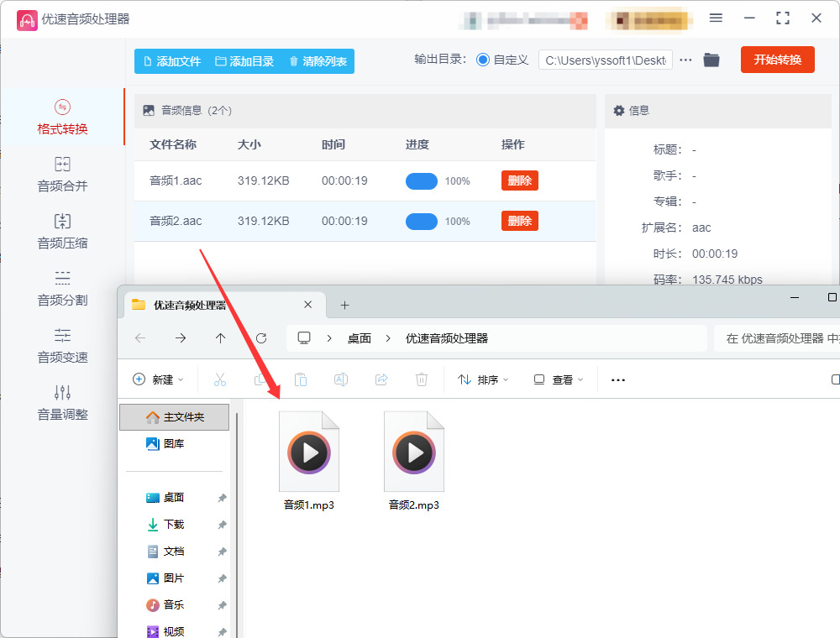Open the 格式转换 format conversion module

[62, 118]
